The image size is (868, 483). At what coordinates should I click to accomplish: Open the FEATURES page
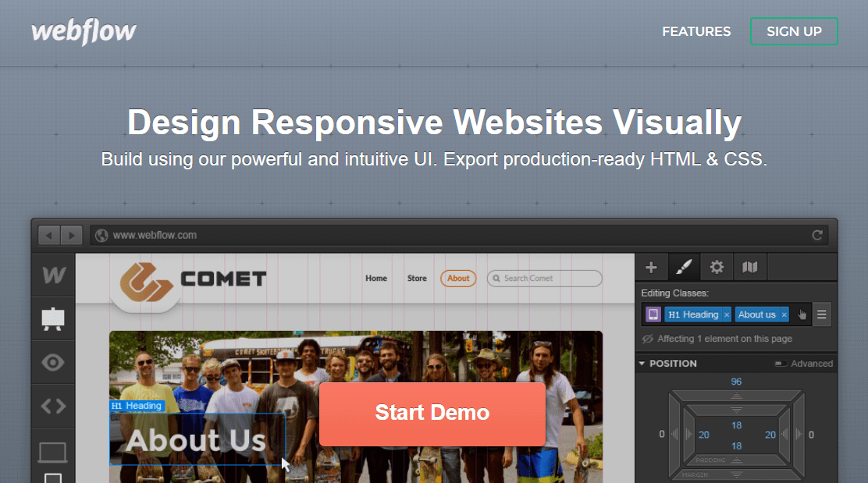pos(696,31)
